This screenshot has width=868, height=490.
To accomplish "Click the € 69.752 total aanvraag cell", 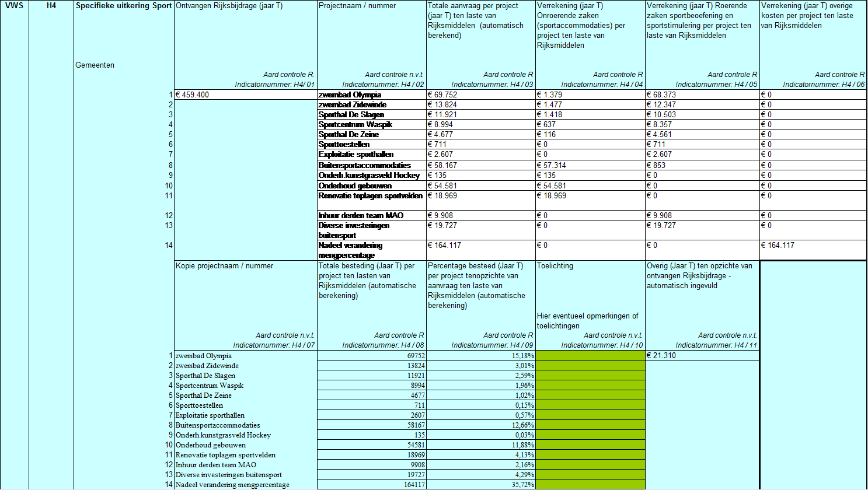I will (x=481, y=94).
